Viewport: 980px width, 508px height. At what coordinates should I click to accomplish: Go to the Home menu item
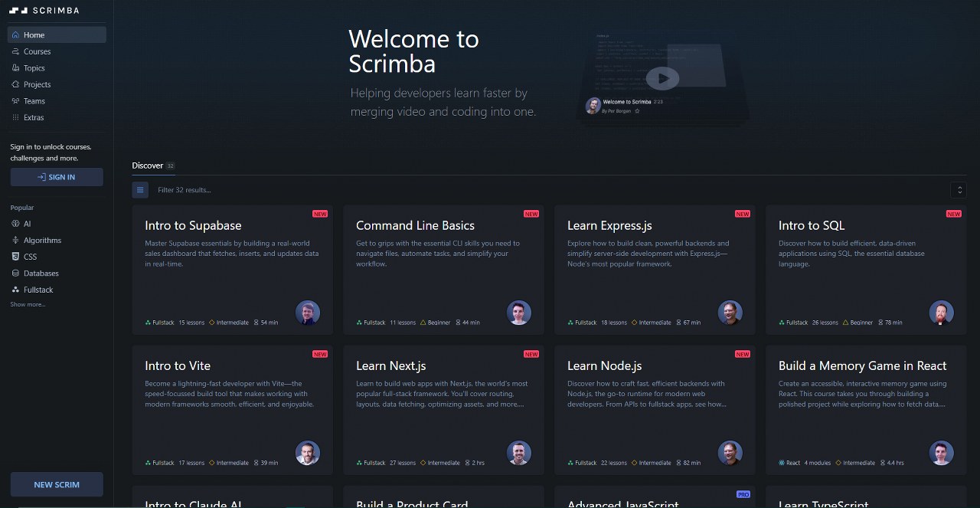click(x=57, y=35)
